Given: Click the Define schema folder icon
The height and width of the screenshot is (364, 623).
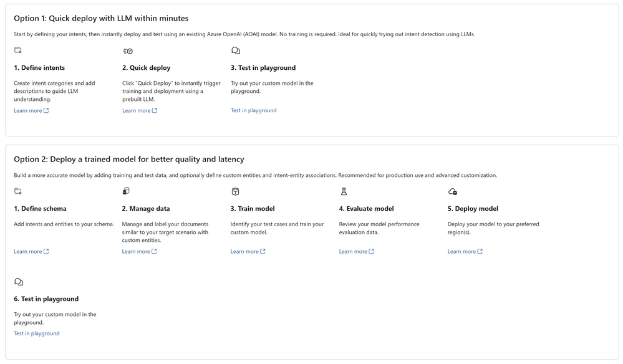Looking at the screenshot, I should point(18,191).
